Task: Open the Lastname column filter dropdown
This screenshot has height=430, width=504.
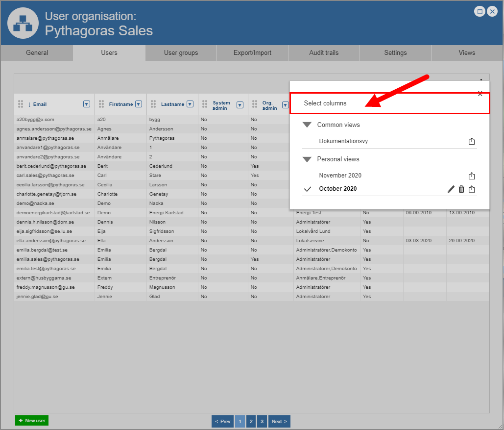Action: point(190,104)
